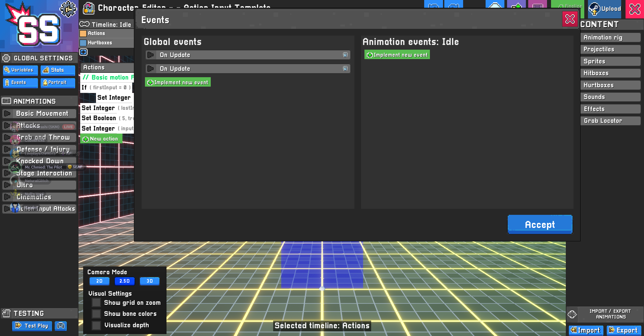Open Grab Locator content

(610, 121)
